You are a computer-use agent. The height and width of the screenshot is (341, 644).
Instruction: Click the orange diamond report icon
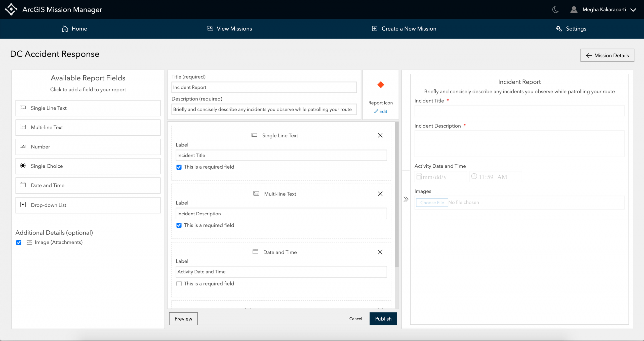(x=380, y=85)
